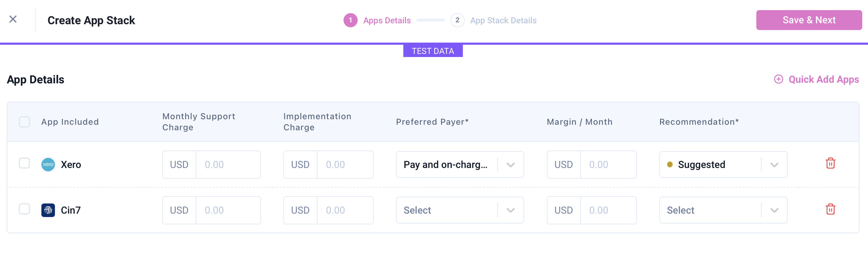Screen dimensions: 868x255
Task: Toggle the select-all apps checkbox in header
Action: [24, 122]
